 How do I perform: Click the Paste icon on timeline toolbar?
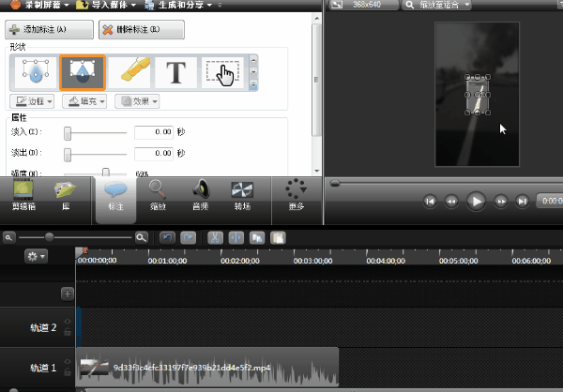(278, 237)
